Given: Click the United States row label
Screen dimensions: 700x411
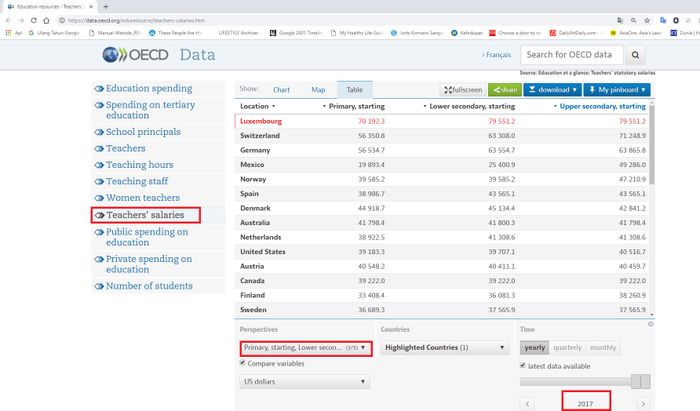Looking at the screenshot, I should point(262,252).
